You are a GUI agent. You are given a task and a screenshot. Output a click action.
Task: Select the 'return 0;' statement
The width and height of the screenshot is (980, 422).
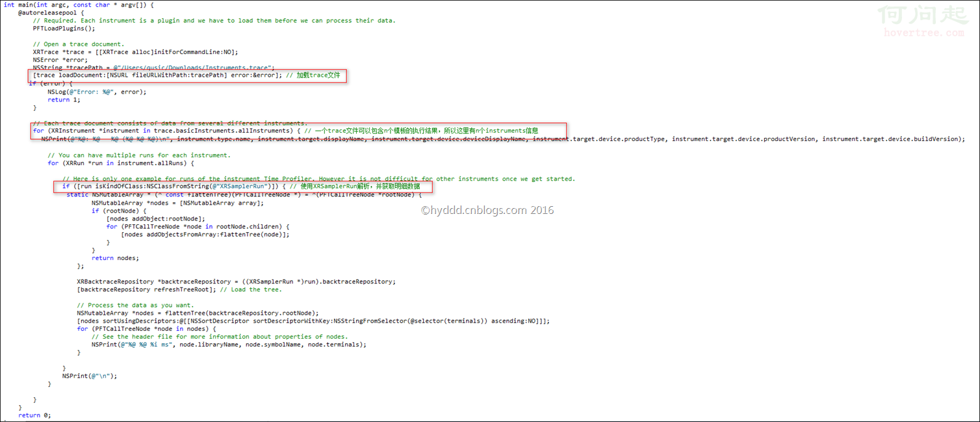coord(34,415)
